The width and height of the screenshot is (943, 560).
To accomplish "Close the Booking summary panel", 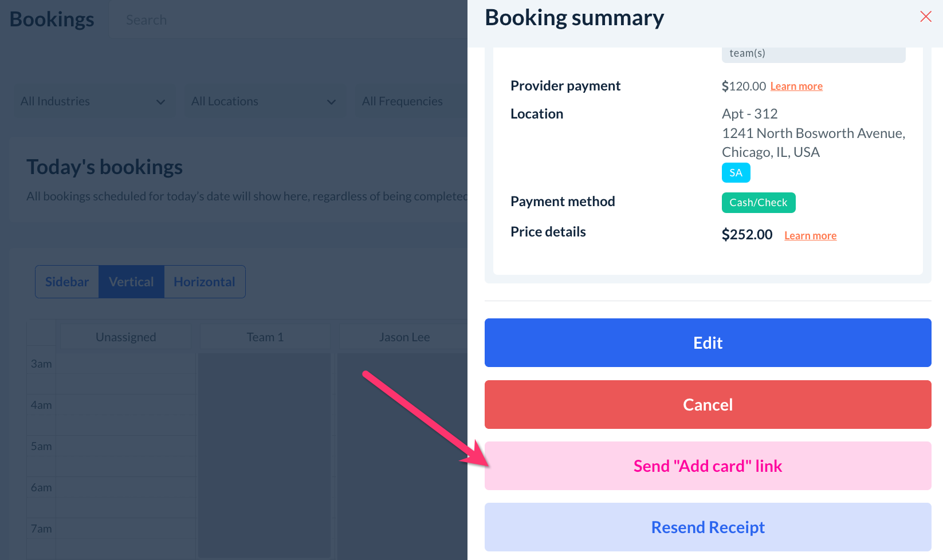I will point(925,17).
